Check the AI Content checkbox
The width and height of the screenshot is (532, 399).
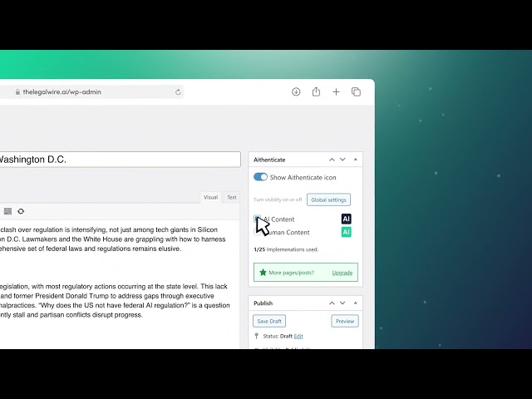[257, 219]
